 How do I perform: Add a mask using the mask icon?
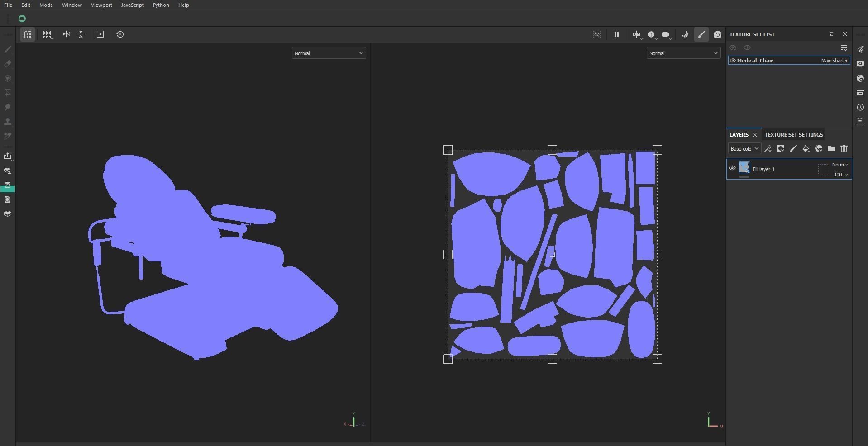(x=781, y=148)
